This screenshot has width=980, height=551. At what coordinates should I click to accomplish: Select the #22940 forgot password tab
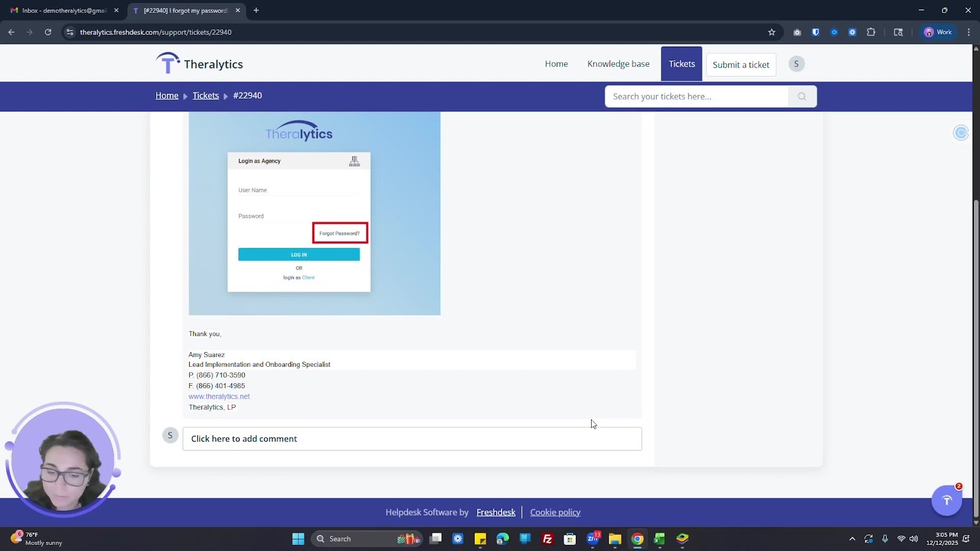click(x=184, y=10)
